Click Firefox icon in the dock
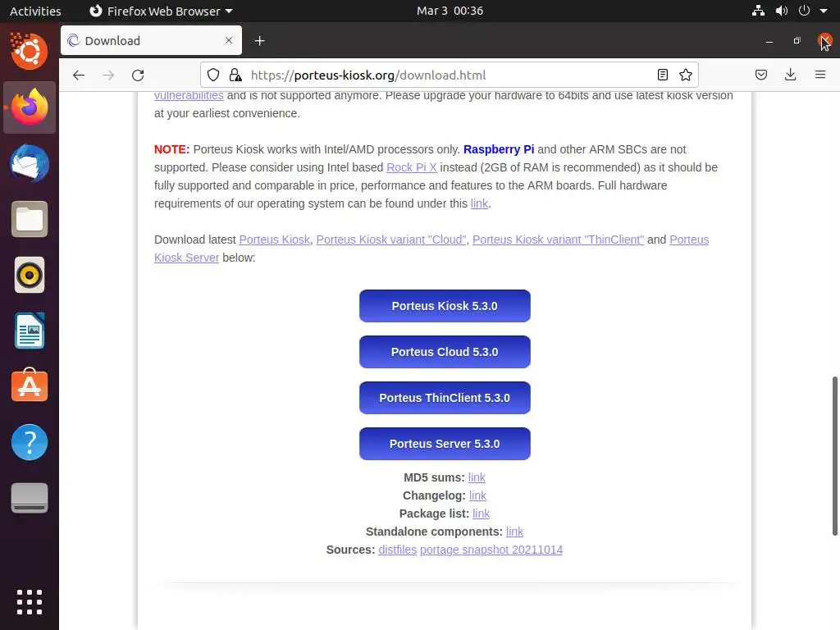The image size is (840, 630). click(30, 107)
